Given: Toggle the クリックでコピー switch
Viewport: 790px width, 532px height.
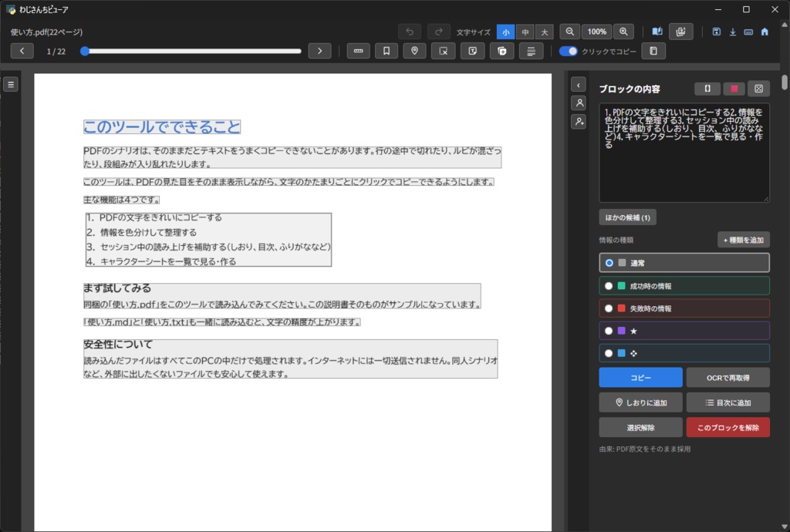Looking at the screenshot, I should [x=569, y=51].
